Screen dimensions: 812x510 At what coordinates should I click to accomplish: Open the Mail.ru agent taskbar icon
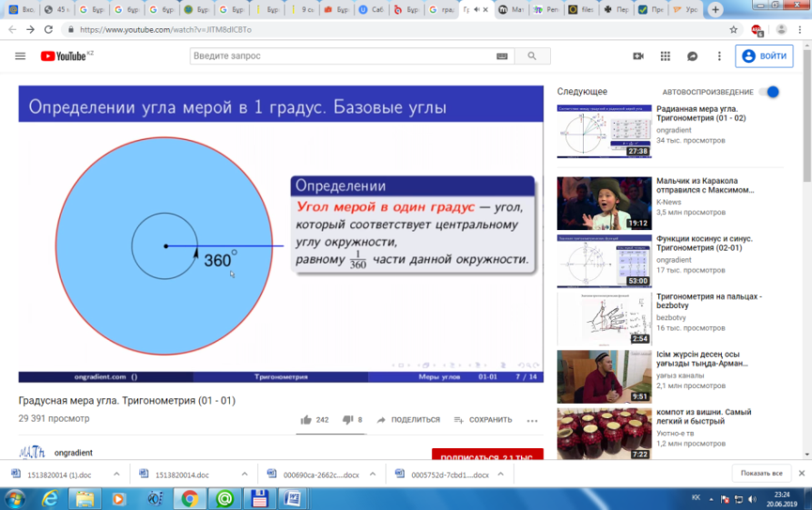[x=225, y=498]
